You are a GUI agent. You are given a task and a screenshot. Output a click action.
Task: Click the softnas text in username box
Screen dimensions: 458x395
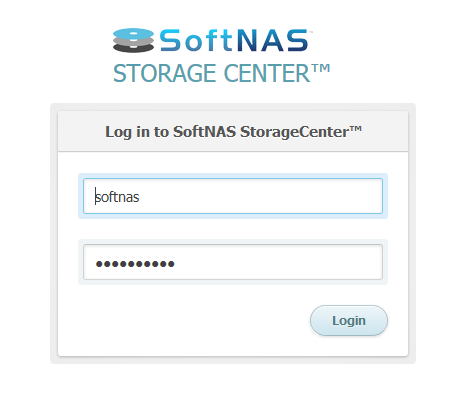point(117,197)
